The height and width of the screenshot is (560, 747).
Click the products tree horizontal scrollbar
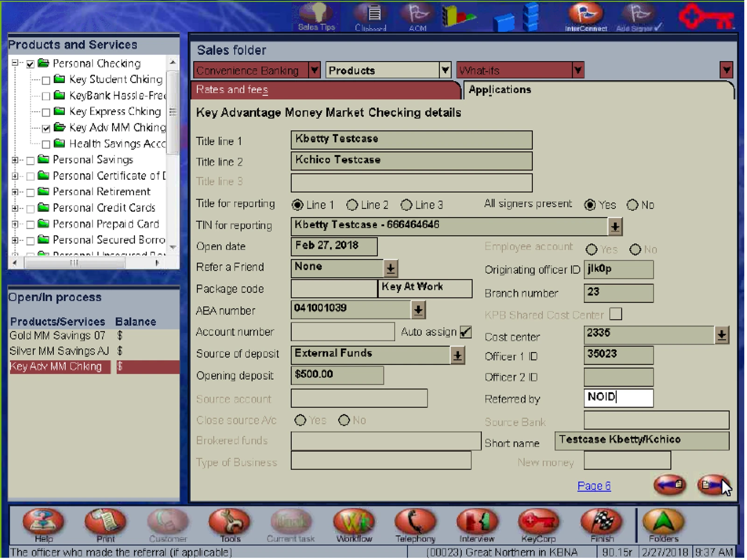pos(85,263)
